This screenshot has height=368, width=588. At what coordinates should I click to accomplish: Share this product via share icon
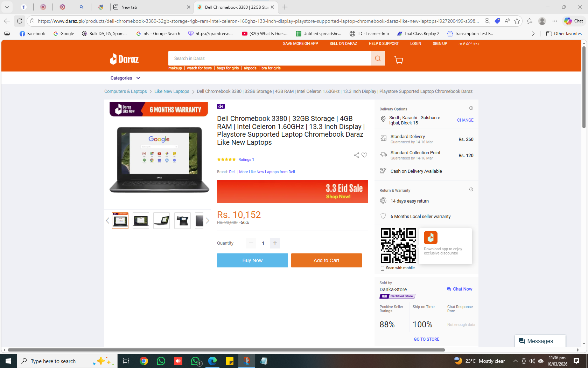point(356,155)
